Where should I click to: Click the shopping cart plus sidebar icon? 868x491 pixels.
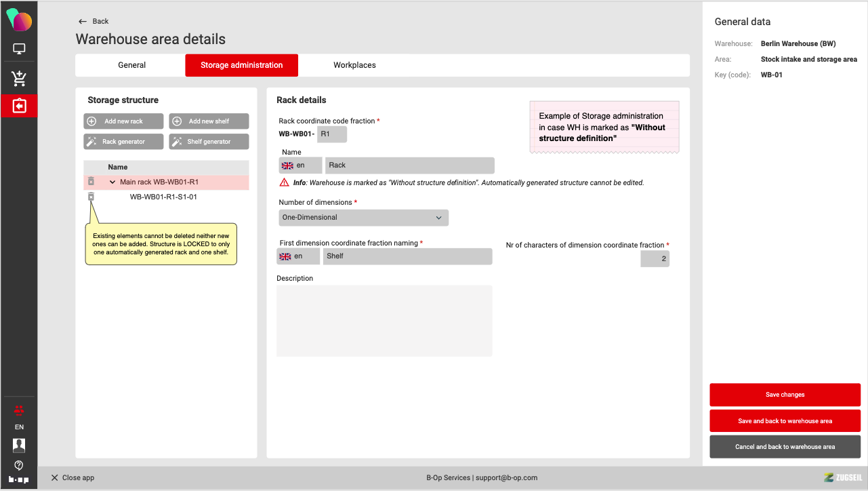(19, 79)
